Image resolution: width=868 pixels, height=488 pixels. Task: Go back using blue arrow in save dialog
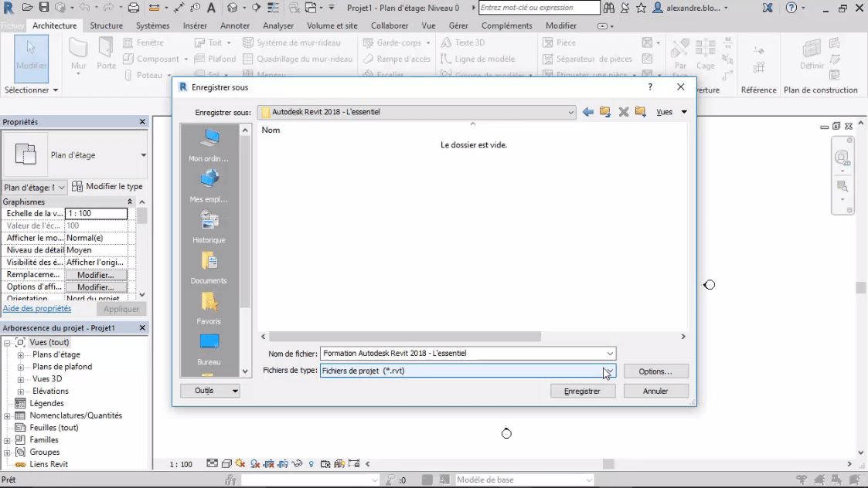coord(588,112)
